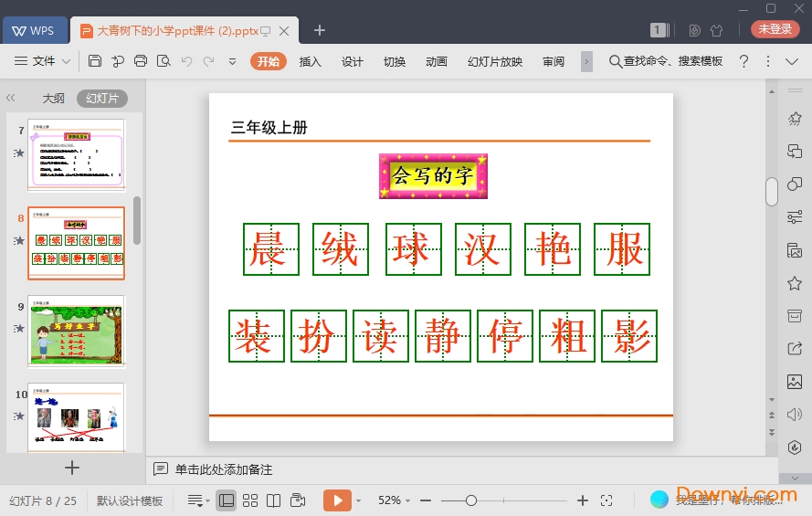812x516 pixels.
Task: Open the properties sliders sidebar icon
Action: 795,216
